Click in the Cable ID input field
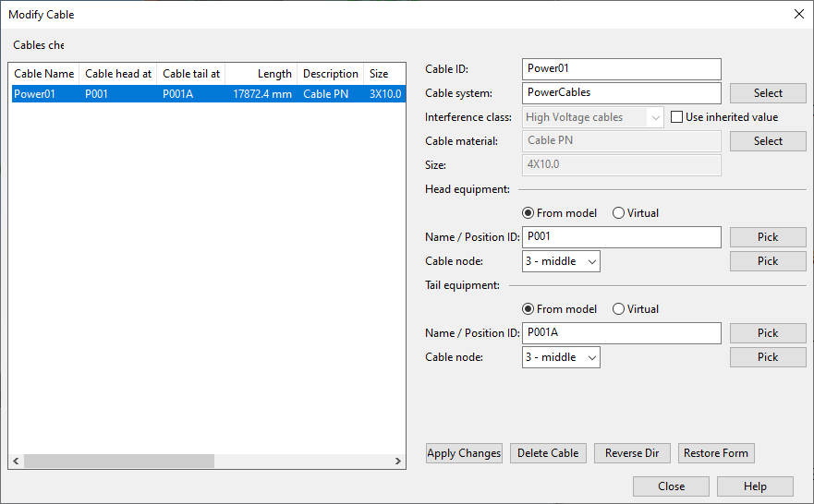 [621, 69]
